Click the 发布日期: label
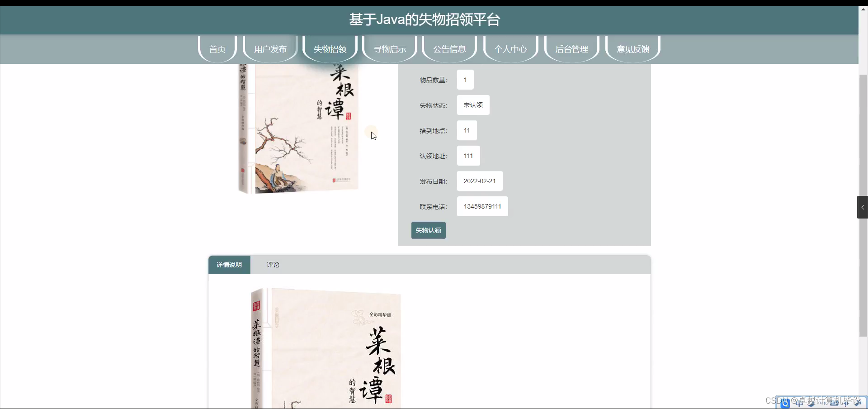 [x=434, y=181]
